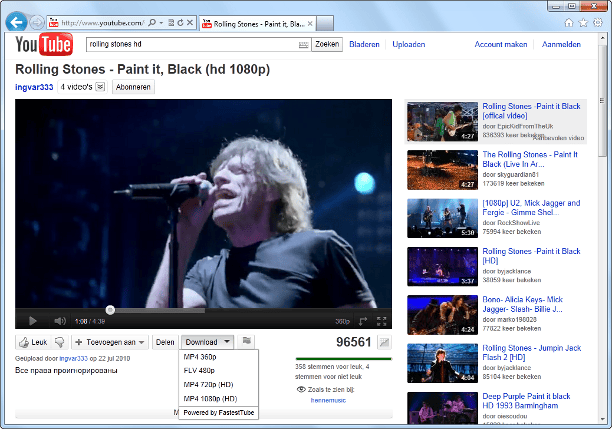Open browser Tools gear icon
Viewport: 612px width, 429px height.
point(598,23)
